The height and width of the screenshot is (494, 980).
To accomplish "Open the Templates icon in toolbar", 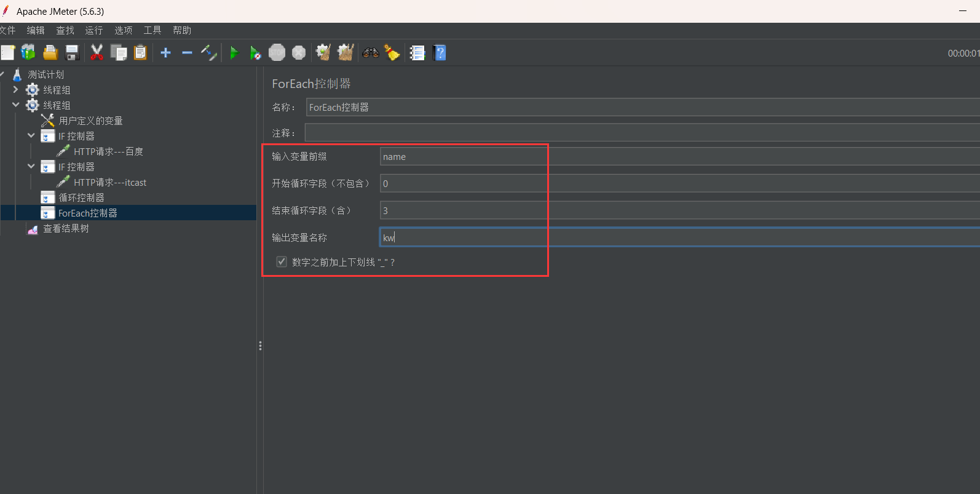I will coord(28,53).
